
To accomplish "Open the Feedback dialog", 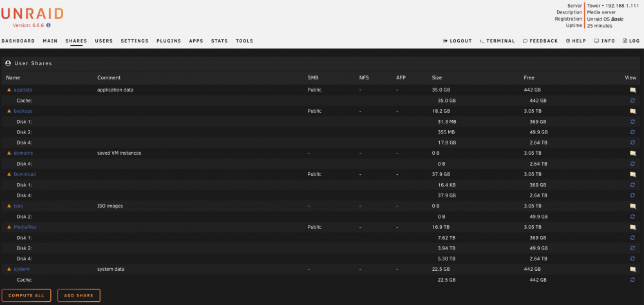I will (x=540, y=41).
